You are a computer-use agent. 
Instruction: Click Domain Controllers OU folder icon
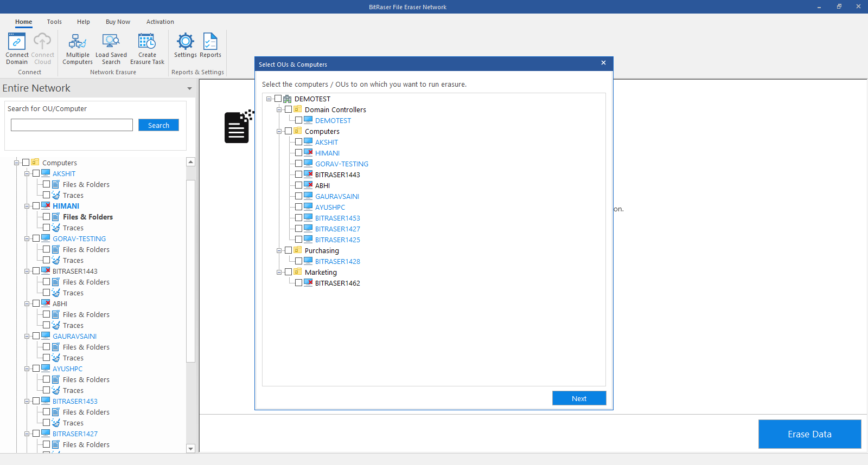(298, 109)
